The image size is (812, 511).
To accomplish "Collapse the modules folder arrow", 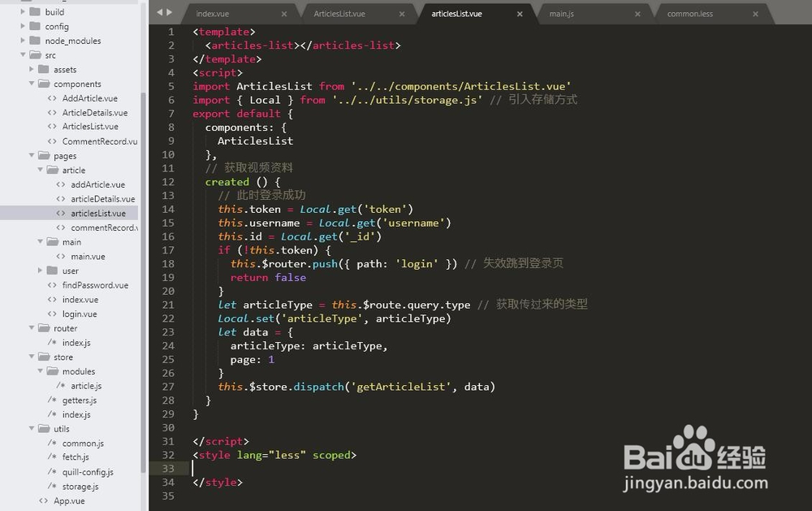I will coord(40,371).
